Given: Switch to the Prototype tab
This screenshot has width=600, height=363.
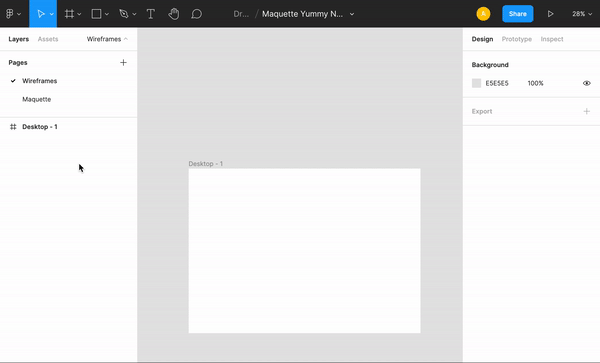Looking at the screenshot, I should click(x=517, y=39).
